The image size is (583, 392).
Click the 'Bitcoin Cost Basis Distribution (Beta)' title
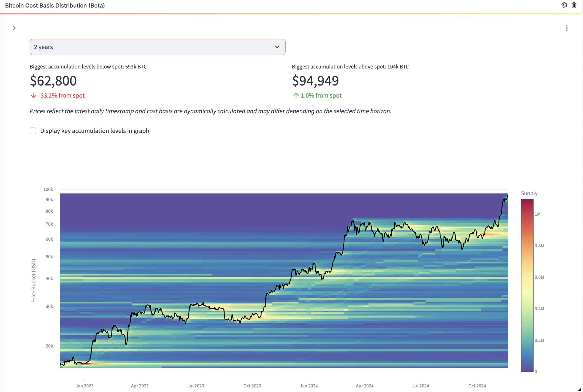click(55, 5)
